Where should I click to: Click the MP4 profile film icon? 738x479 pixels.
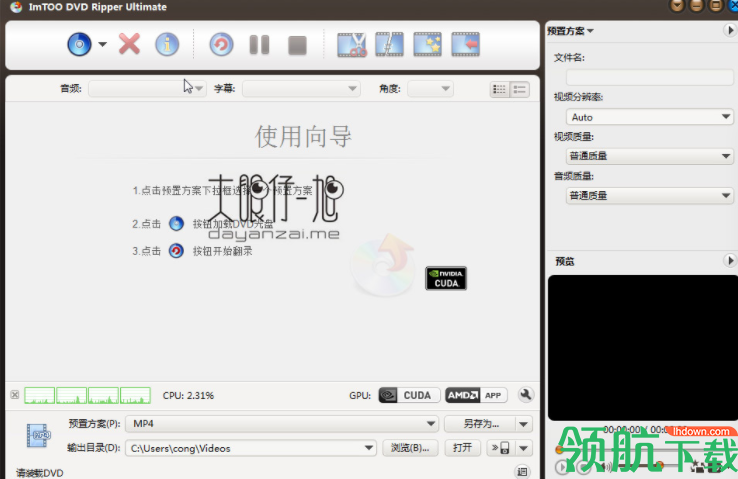[x=38, y=436]
